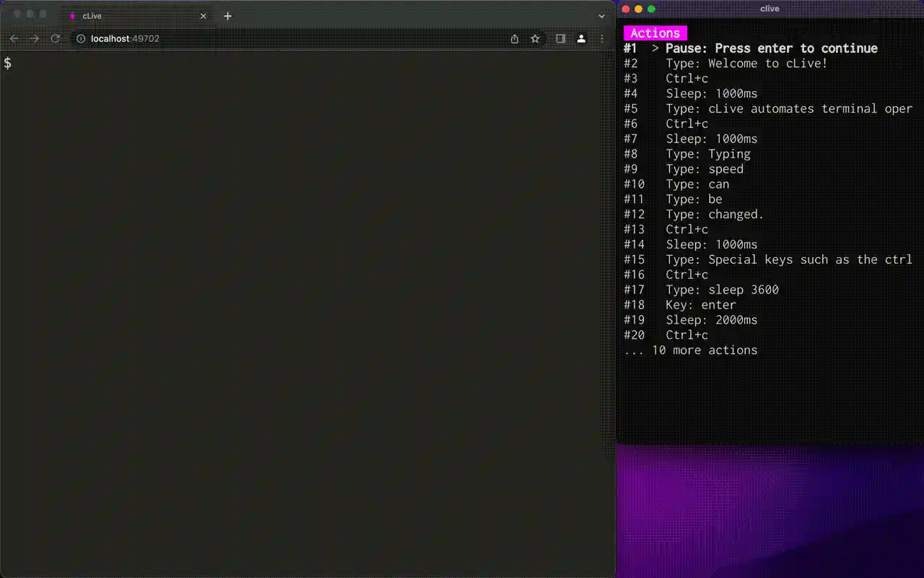This screenshot has height=578, width=924.
Task: Click the Actions header label
Action: (x=655, y=33)
